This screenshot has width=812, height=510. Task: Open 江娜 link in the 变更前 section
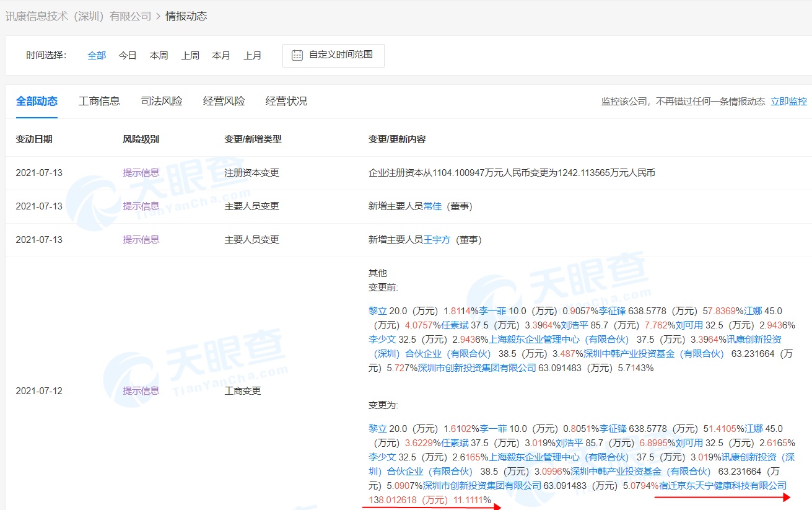(753, 311)
